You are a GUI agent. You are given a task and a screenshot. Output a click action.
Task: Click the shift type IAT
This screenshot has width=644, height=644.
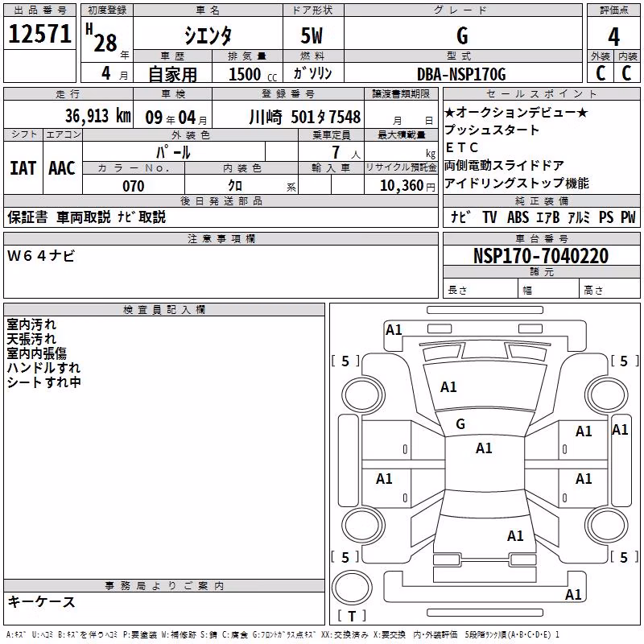pos(23,168)
